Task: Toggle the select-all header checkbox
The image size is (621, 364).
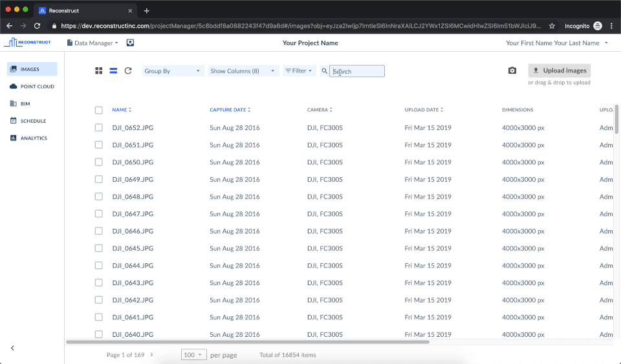Action: click(x=99, y=110)
